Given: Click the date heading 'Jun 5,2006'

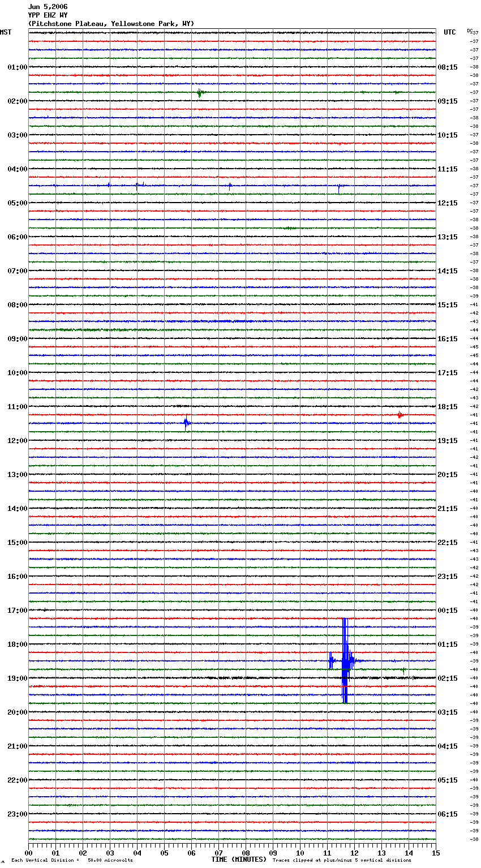Looking at the screenshot, I should point(48,7).
